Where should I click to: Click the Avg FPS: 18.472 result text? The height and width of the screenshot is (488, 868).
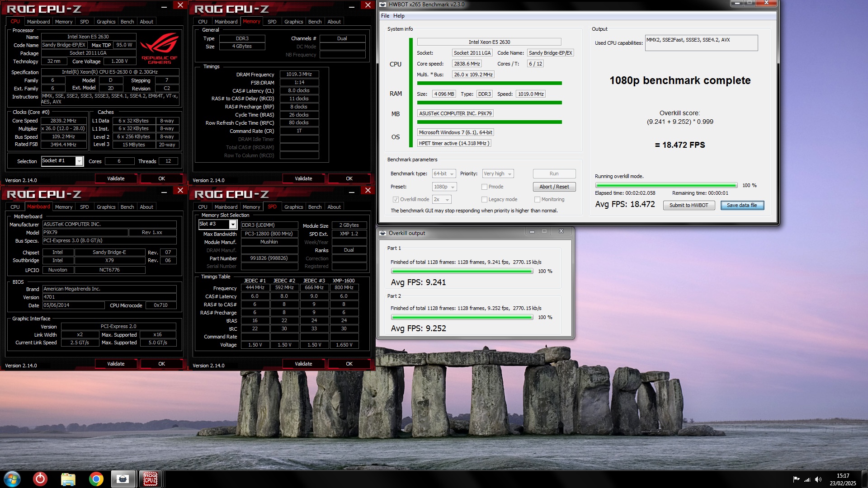click(x=625, y=204)
